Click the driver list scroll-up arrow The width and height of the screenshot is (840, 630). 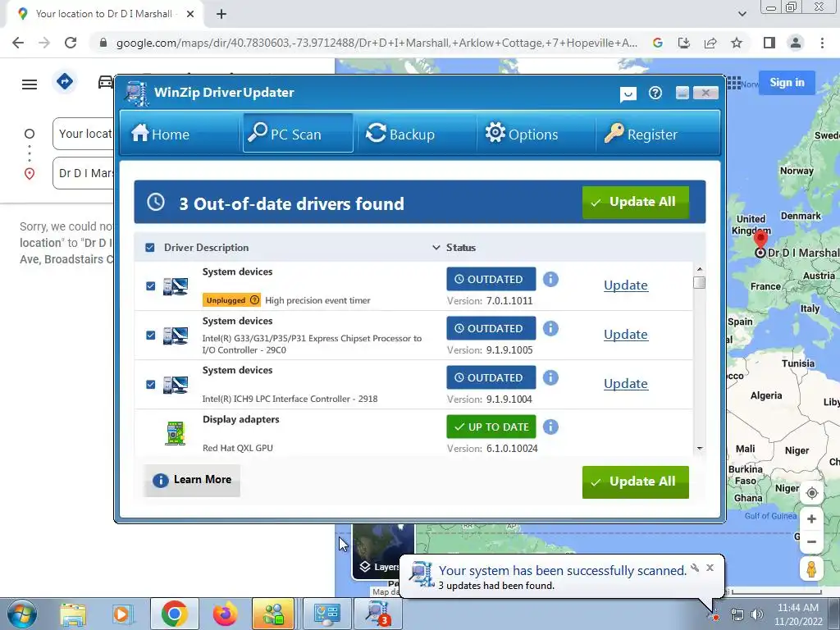tap(700, 269)
